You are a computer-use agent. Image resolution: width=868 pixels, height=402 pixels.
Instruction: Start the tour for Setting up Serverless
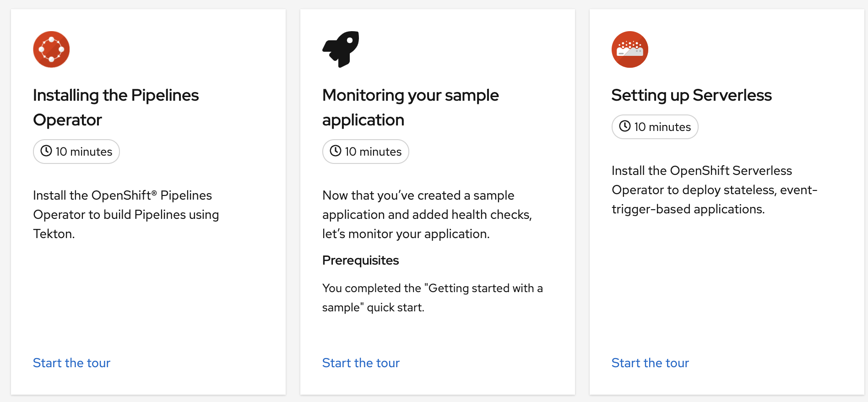click(650, 363)
